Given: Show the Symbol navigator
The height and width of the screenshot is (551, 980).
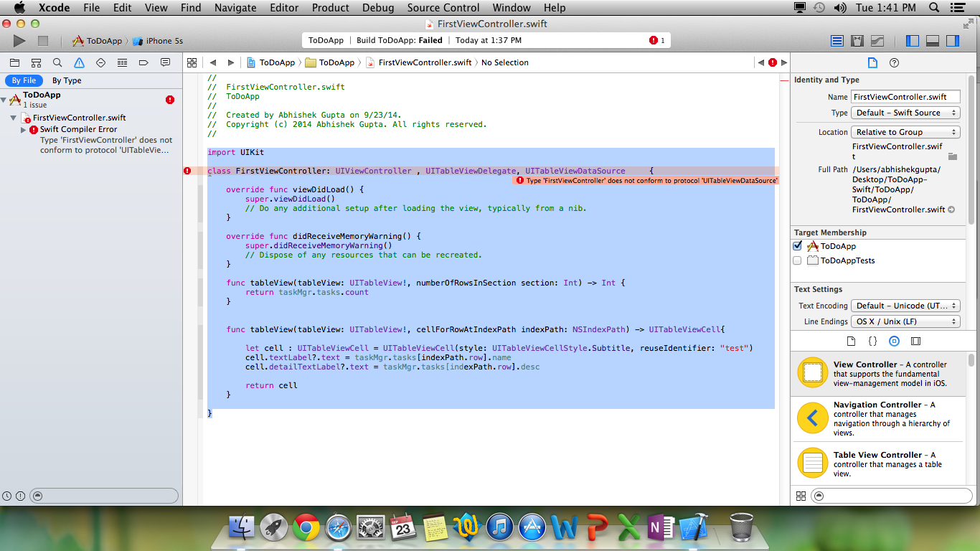Looking at the screenshot, I should 36,62.
